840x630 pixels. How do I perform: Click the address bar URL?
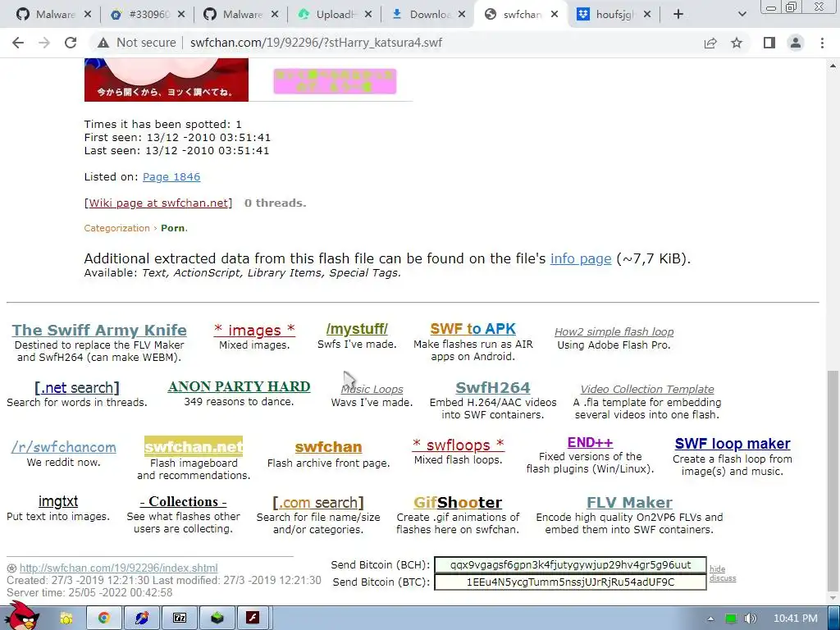click(316, 43)
